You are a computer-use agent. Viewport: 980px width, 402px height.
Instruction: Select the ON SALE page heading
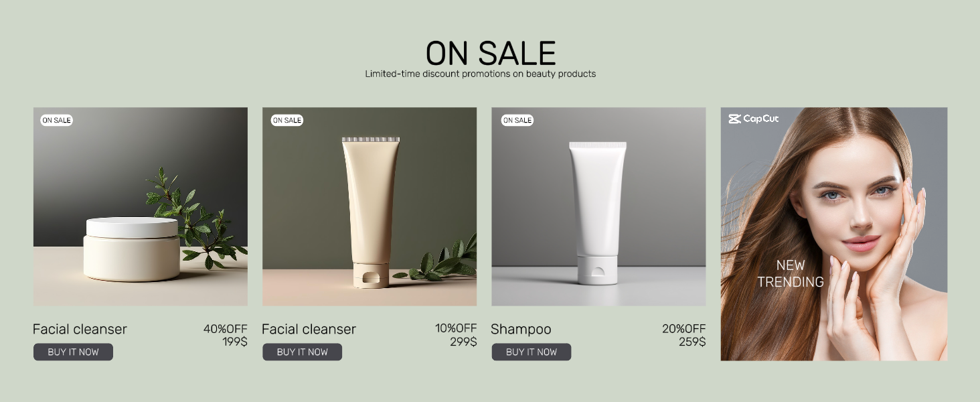tap(491, 54)
